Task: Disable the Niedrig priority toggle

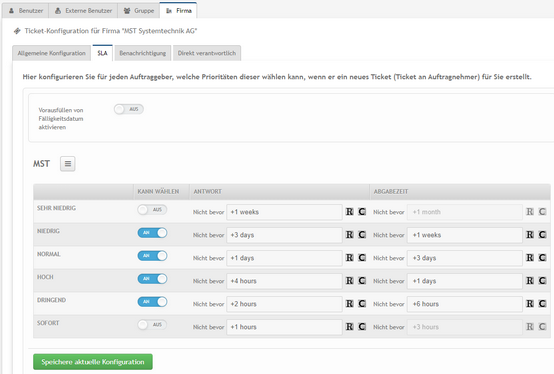Action: (152, 233)
